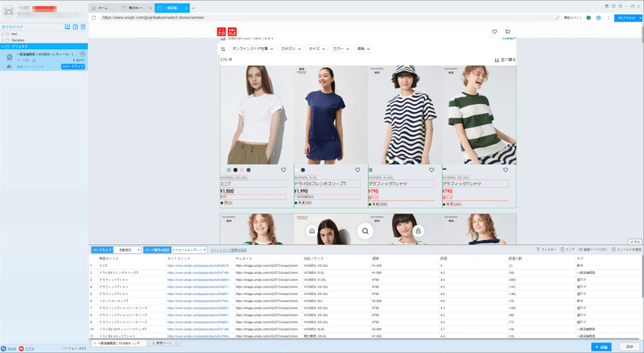Click the Skype icon in status bar

coord(4,348)
